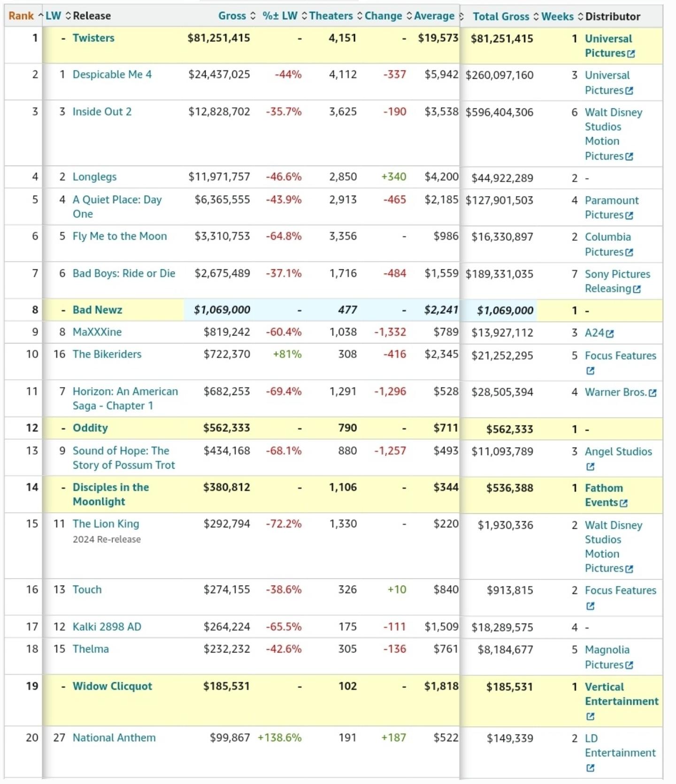Open Kalki 2898 AD release link
Image resolution: width=676 pixels, height=784 pixels.
[107, 627]
